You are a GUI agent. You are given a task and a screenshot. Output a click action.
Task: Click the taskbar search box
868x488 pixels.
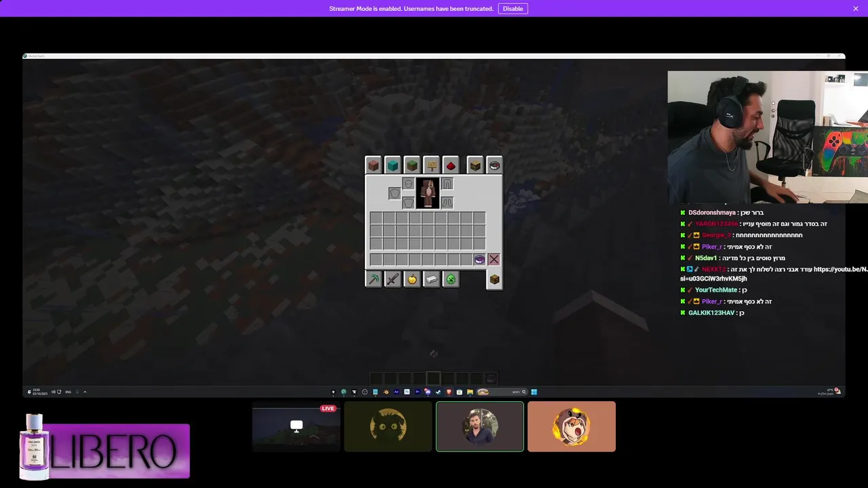502,392
